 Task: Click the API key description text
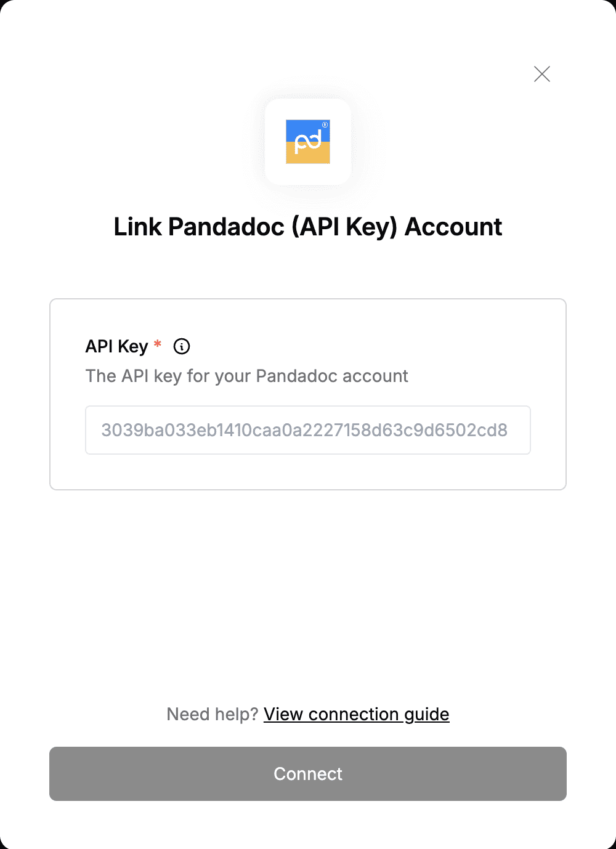click(x=247, y=376)
